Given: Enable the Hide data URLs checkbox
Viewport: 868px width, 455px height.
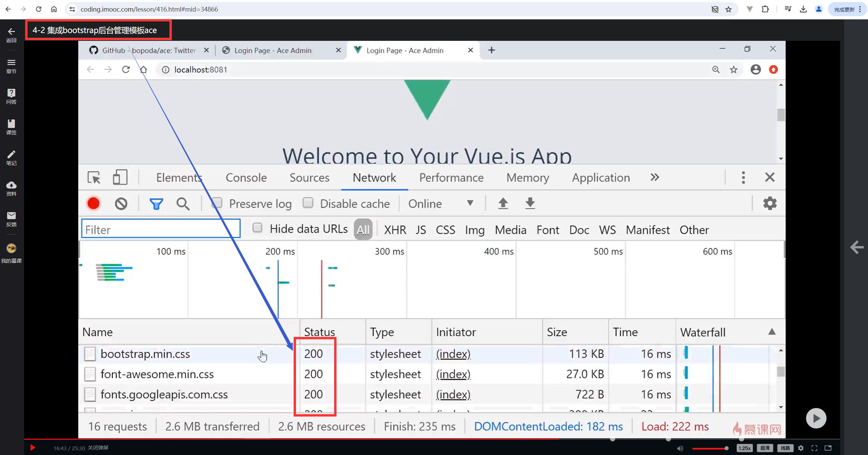Looking at the screenshot, I should [x=257, y=228].
